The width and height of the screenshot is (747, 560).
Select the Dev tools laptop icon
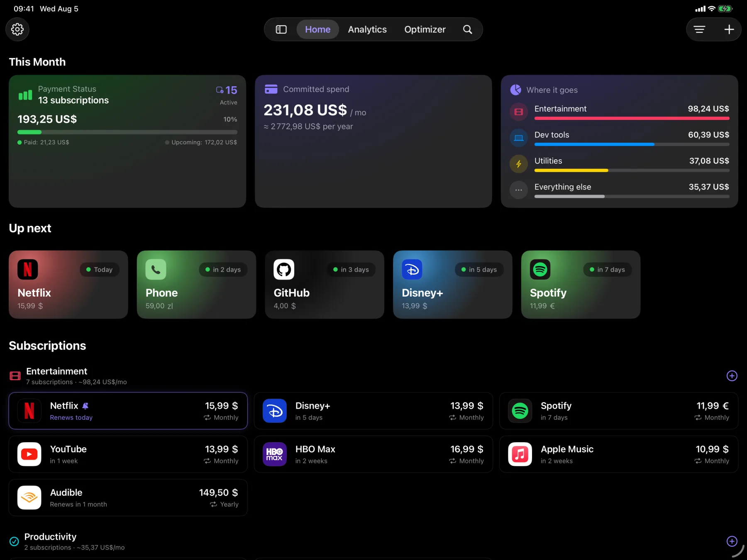pos(519,138)
